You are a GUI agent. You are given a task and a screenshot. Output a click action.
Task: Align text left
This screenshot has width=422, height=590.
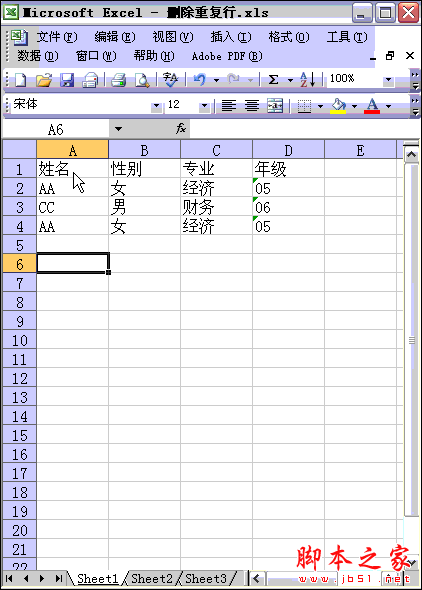click(229, 106)
